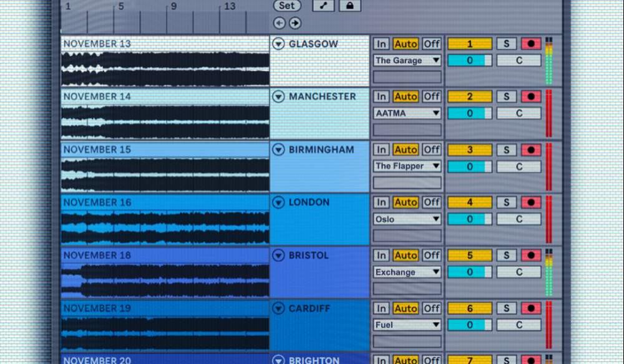
Task: Select the NOVEMBER 19 audio clip
Action: 165,325
